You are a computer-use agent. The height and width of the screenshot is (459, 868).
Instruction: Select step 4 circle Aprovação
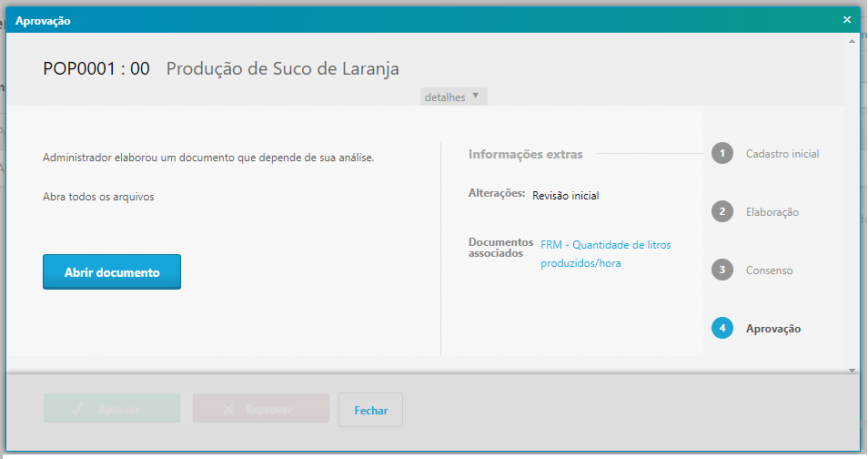point(722,328)
